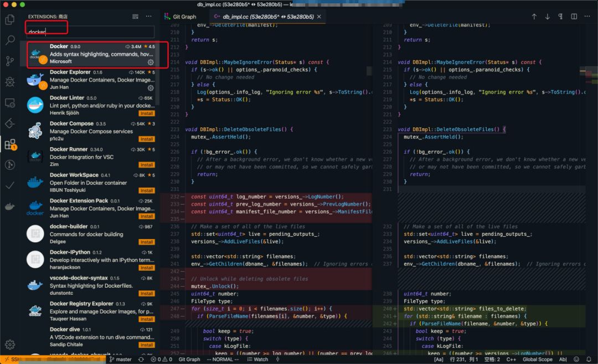Open extensions panel more actions menu
Viewport: 598px width, 364px height.
pyautogui.click(x=149, y=17)
